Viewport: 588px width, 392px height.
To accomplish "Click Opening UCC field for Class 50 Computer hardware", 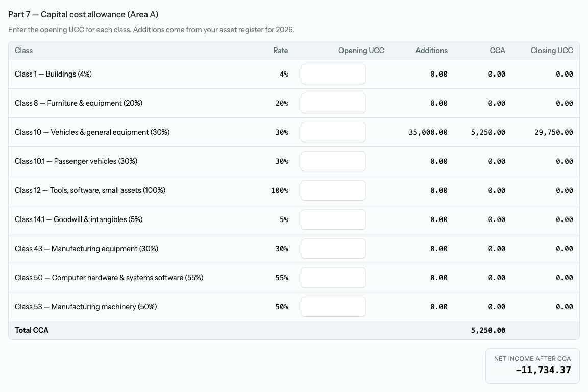I will click(333, 278).
